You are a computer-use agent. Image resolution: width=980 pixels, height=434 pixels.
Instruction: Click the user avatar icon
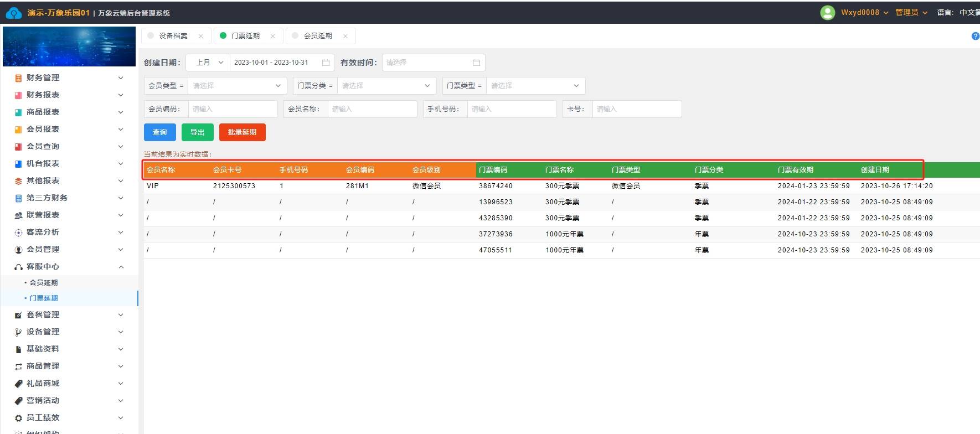tap(827, 13)
